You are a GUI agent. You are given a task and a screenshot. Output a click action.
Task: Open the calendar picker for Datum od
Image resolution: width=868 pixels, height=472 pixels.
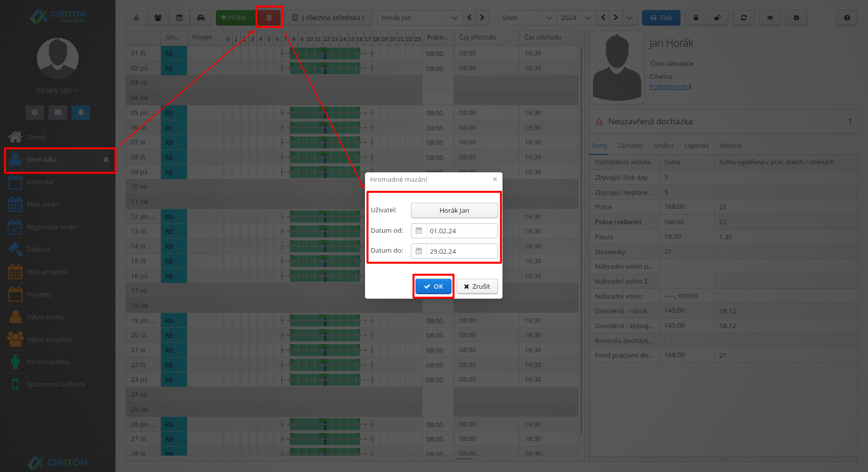click(419, 231)
